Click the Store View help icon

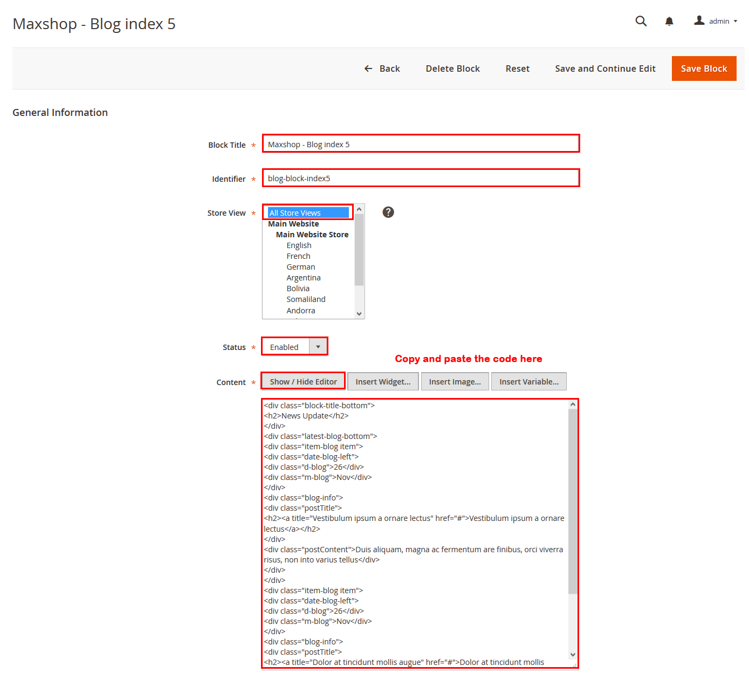click(388, 212)
